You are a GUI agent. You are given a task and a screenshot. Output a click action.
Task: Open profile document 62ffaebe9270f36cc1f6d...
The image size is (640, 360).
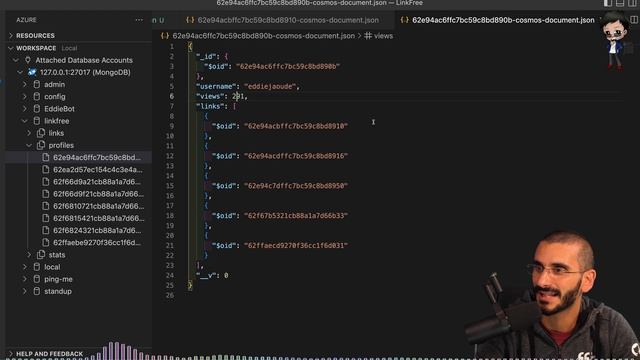click(97, 242)
